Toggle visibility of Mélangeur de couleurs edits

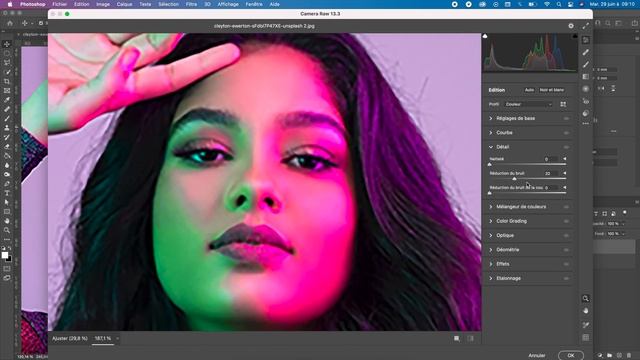point(566,207)
